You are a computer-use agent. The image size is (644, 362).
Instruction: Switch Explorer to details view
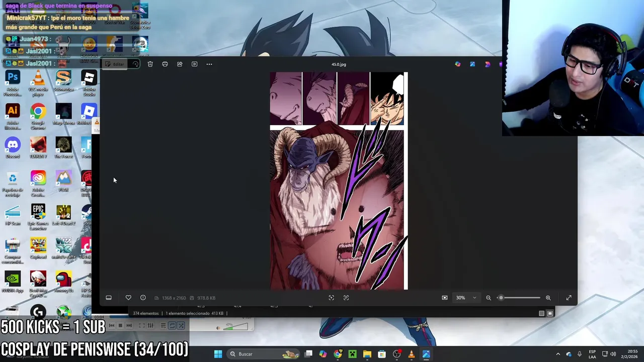click(542, 313)
